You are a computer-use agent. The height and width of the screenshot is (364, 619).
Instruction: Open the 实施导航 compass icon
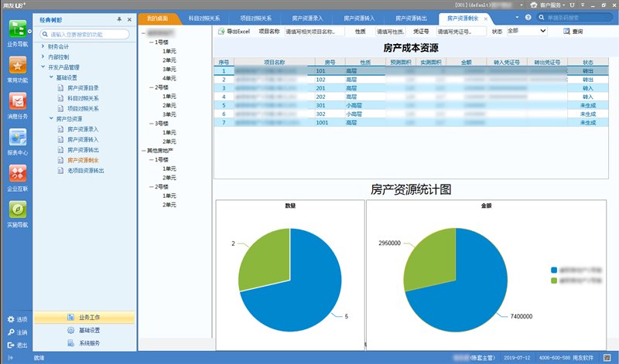(18, 209)
